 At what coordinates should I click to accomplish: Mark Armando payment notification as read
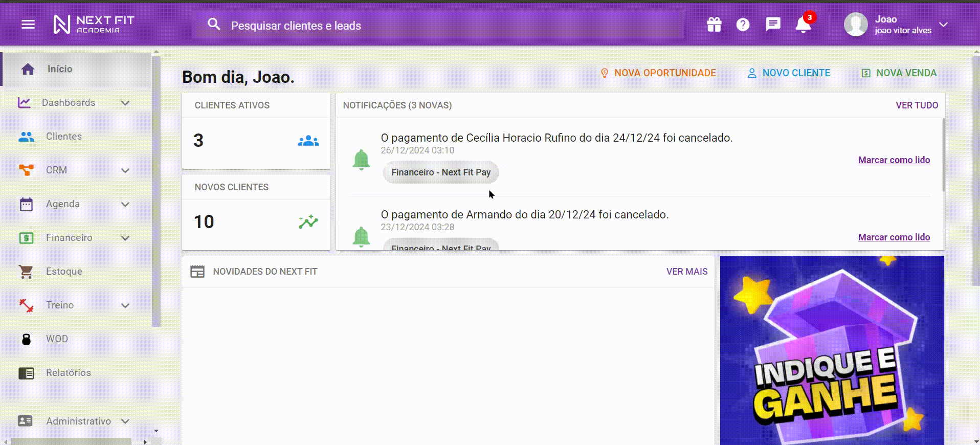pos(894,237)
